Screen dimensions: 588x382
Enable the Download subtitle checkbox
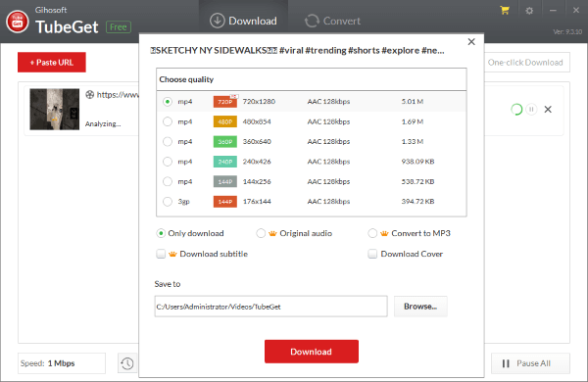pos(161,254)
